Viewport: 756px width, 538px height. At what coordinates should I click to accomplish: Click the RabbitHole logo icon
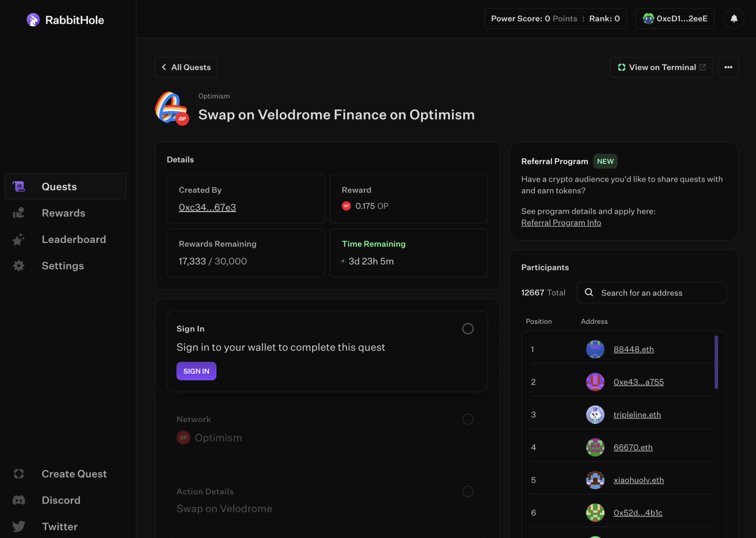coord(33,20)
